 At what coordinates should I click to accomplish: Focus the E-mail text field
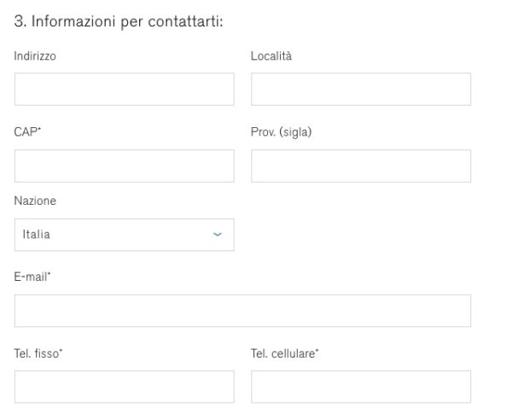click(x=242, y=311)
